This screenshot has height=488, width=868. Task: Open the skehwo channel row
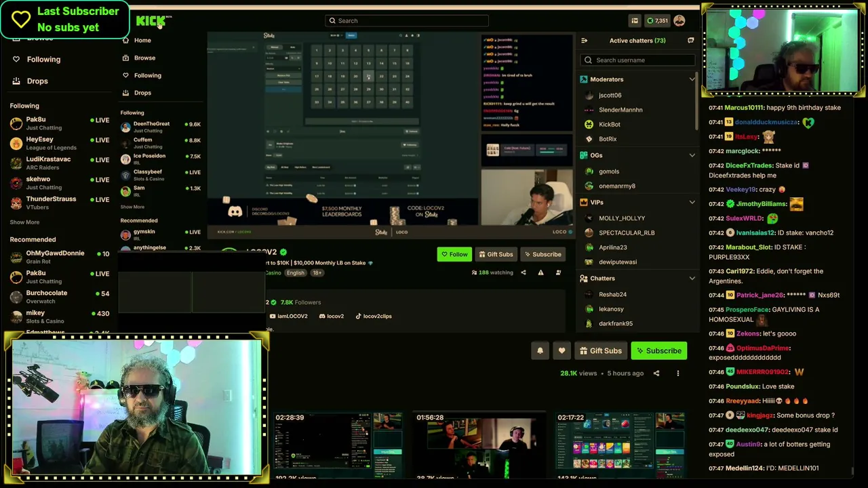60,183
